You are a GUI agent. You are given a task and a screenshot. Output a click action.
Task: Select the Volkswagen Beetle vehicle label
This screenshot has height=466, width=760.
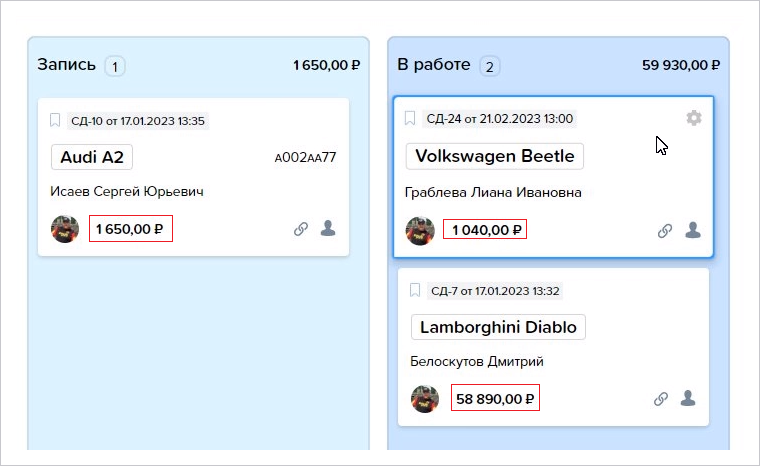tap(494, 156)
